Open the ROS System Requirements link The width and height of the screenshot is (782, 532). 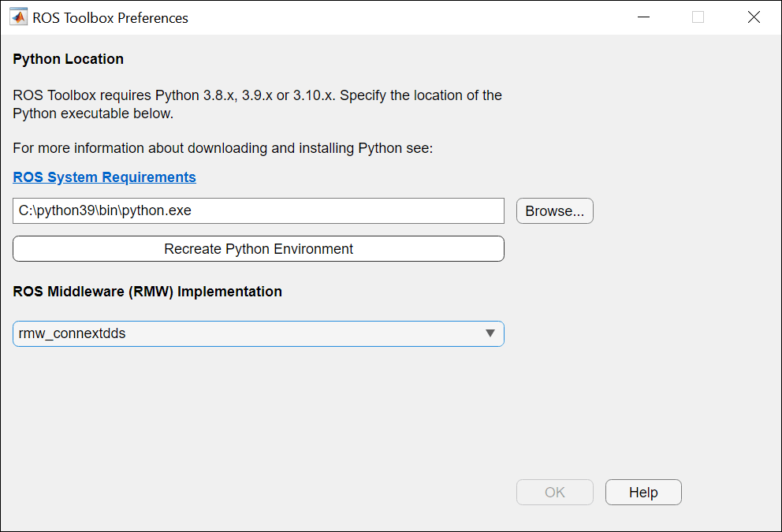[x=104, y=177]
